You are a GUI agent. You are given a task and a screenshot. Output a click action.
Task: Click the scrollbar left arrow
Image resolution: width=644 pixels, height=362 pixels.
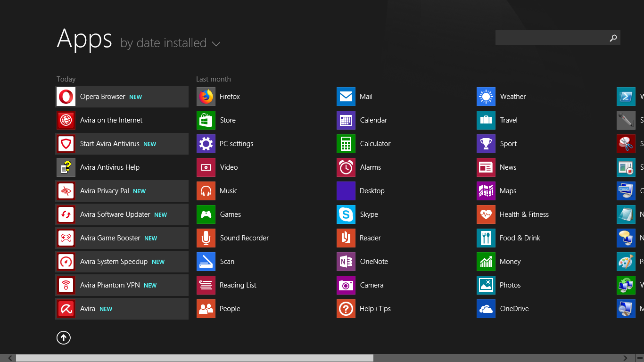tap(10, 358)
